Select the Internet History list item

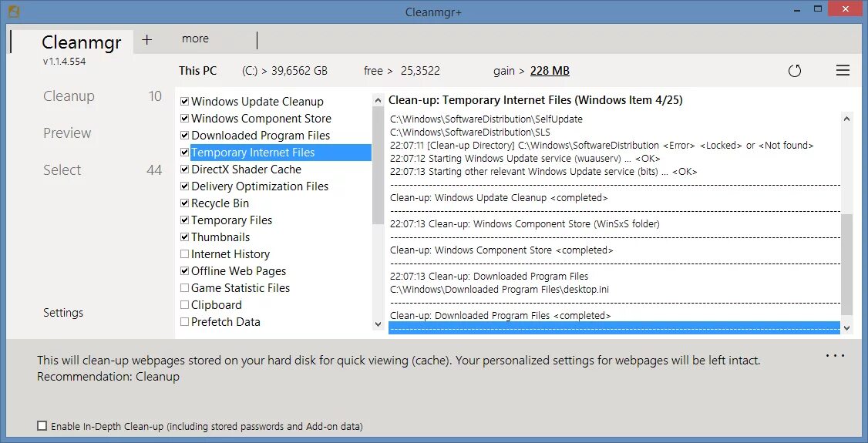pyautogui.click(x=230, y=254)
